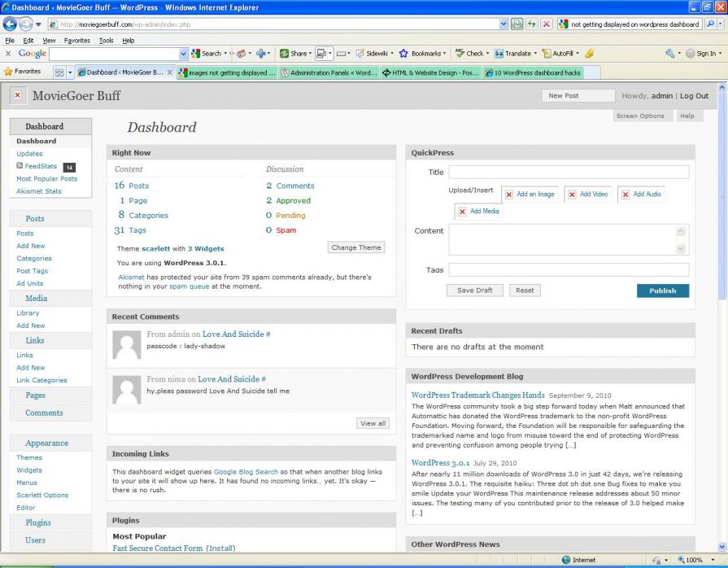Click the page vertical scrollbar thumb

[722, 195]
